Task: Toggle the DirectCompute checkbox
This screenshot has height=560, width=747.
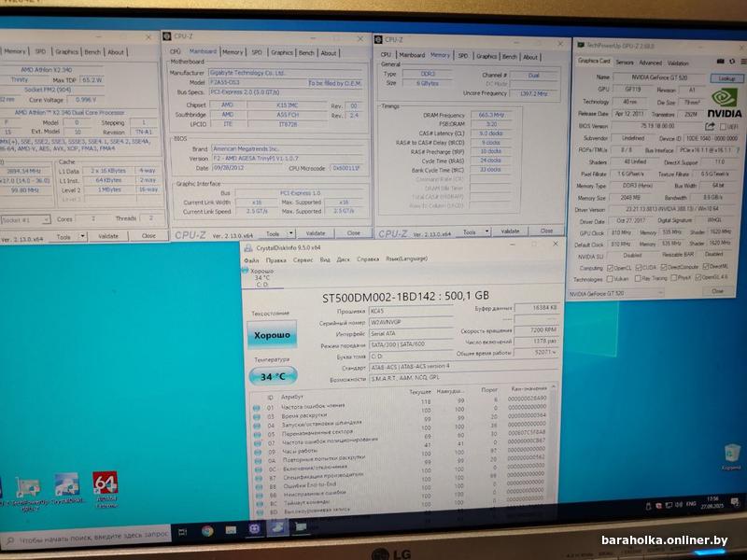Action: point(664,267)
